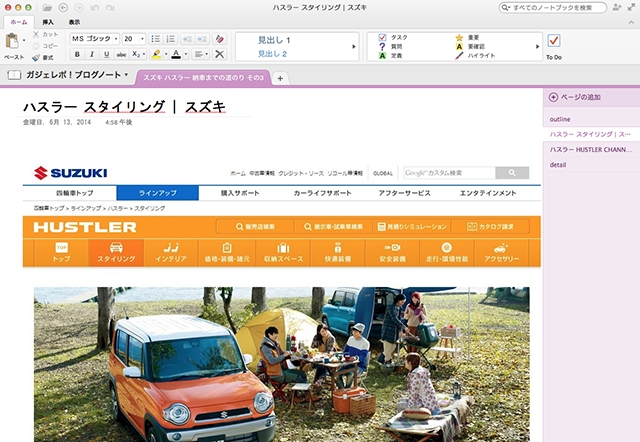640x442 pixels.
Task: Select the 見出し 1 heading style
Action: click(x=274, y=40)
